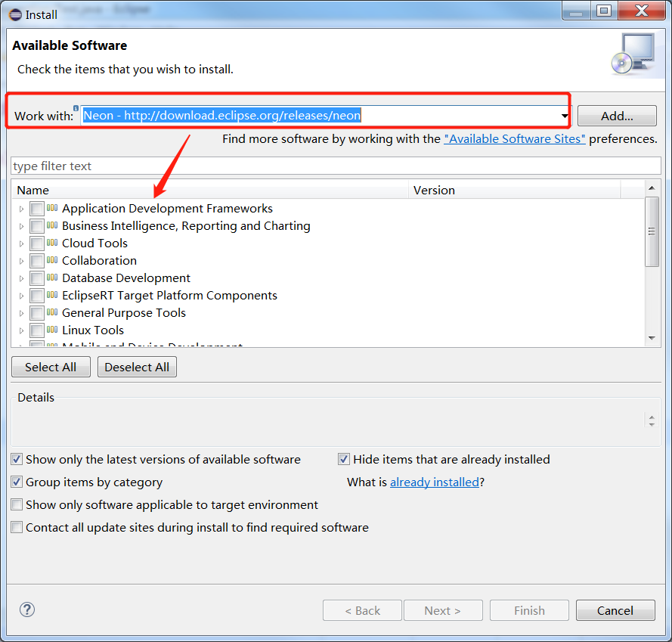Open the help question mark icon
The height and width of the screenshot is (642, 672).
point(27,609)
